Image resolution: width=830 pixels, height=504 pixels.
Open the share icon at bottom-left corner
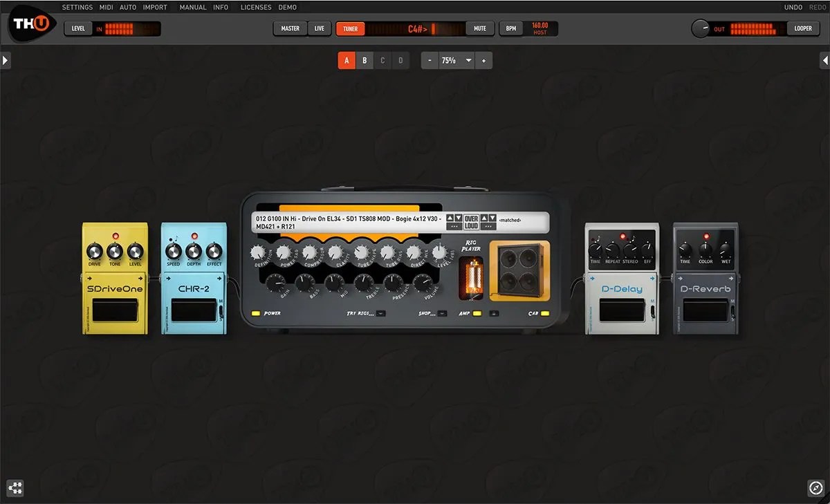(15, 487)
